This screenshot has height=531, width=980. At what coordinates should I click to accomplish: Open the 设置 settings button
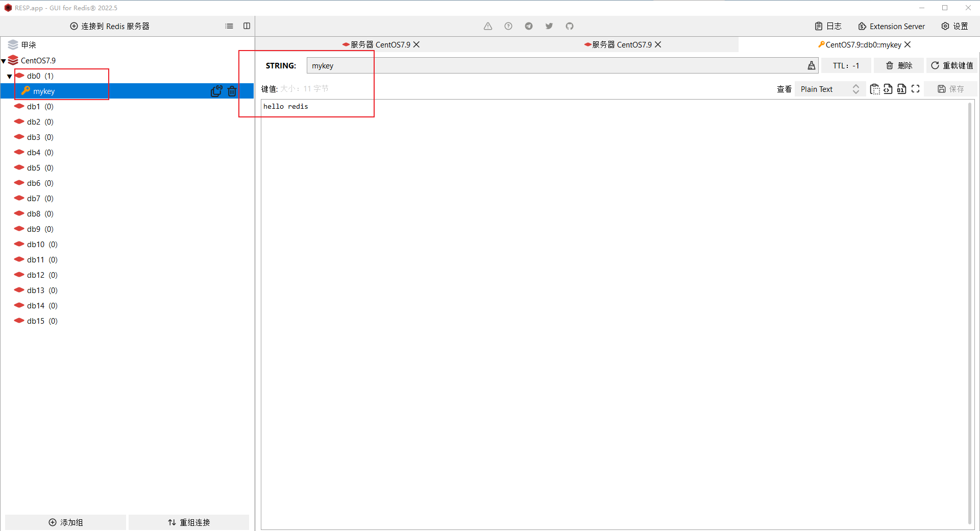954,26
